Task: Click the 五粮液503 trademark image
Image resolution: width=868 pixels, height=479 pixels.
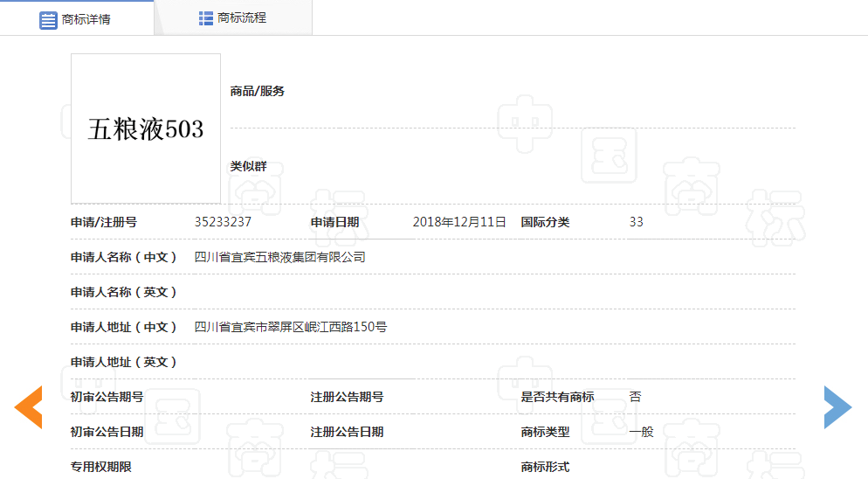Action: [146, 128]
